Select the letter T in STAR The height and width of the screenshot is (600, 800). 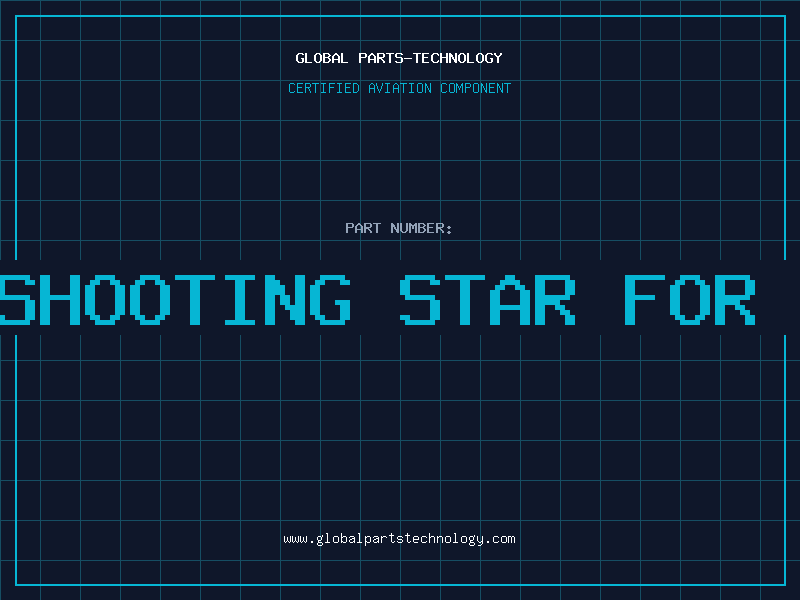(x=465, y=300)
